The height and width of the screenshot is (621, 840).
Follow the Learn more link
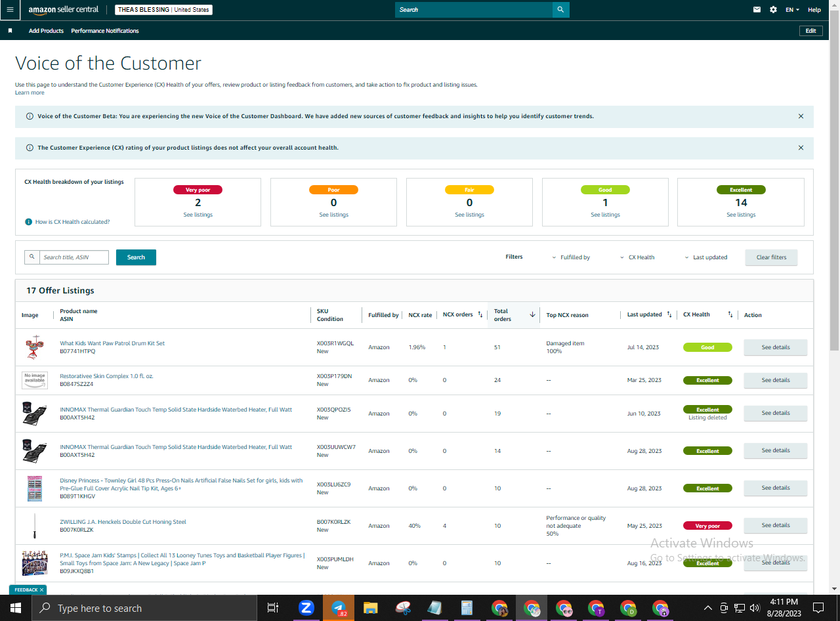[x=30, y=93]
